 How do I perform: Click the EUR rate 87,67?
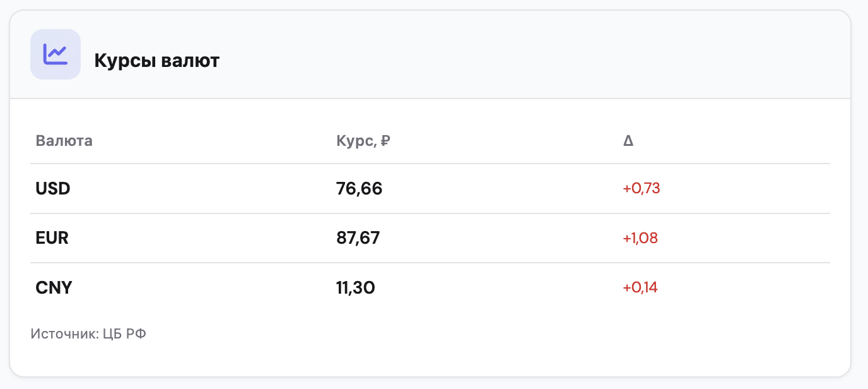coord(358,238)
